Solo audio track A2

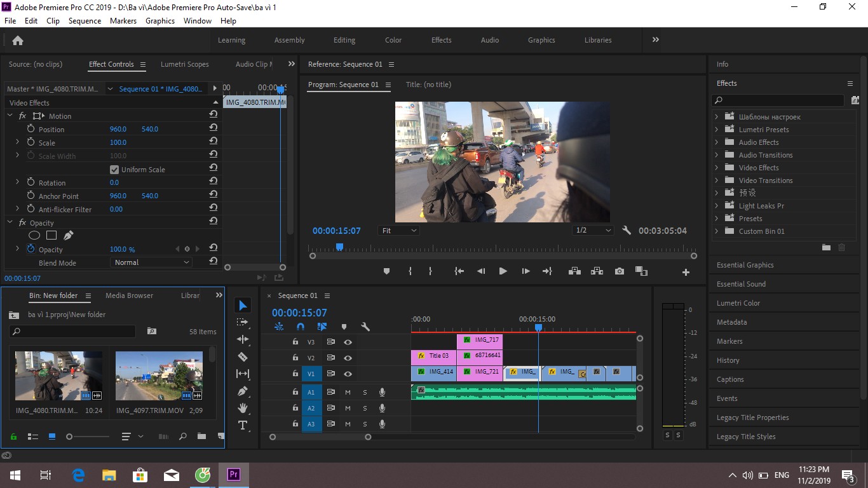click(365, 408)
